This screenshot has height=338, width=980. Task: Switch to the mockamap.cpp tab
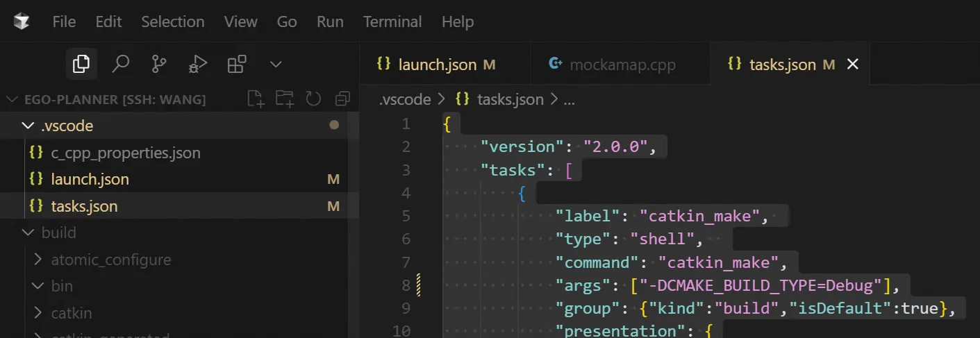point(620,65)
